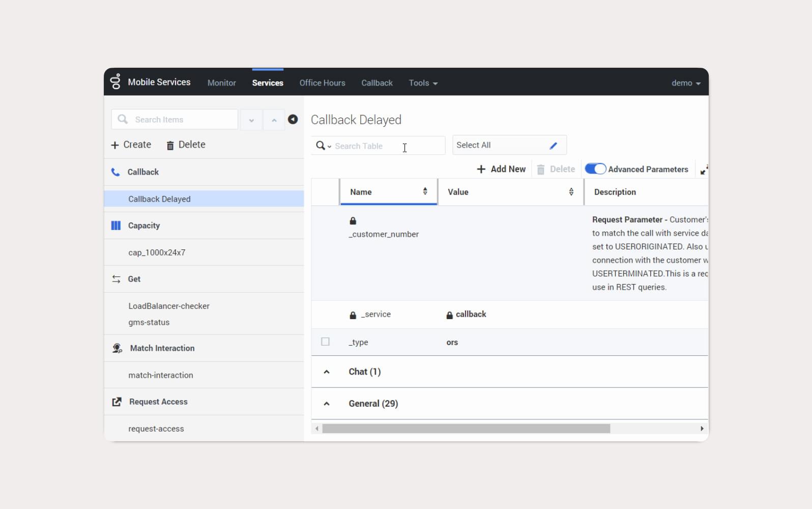
Task: Click the expand table fullscreen icon
Action: 704,170
